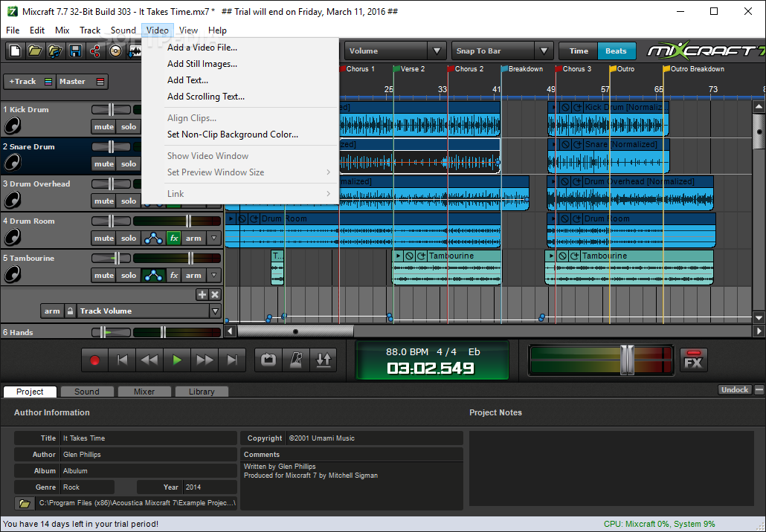The width and height of the screenshot is (766, 532).
Task: Click the speaker icon for the 1 Kick Drum track
Action: 12,126
